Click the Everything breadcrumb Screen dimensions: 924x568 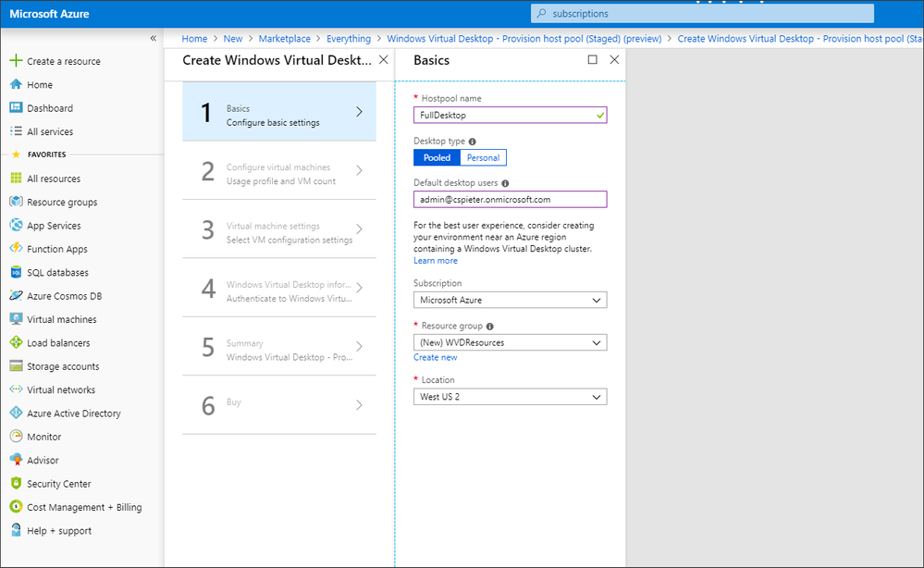(x=349, y=38)
